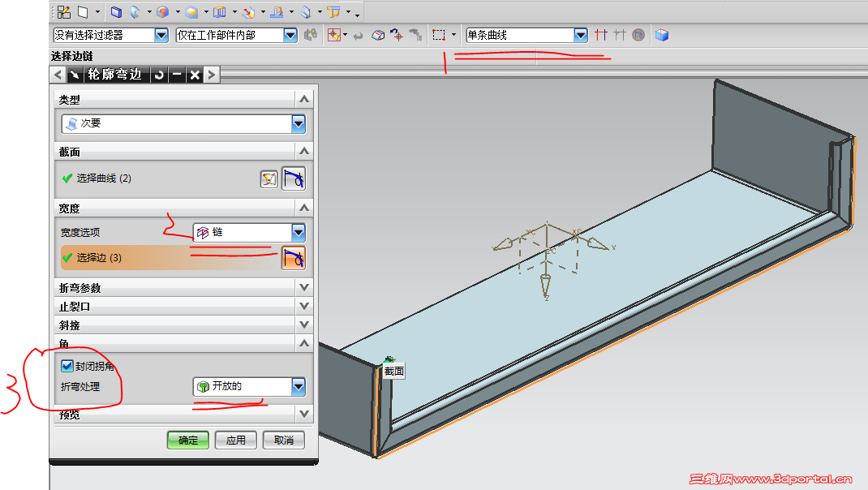The width and height of the screenshot is (868, 490).
Task: Open the 次要 type dropdown
Action: (x=299, y=123)
